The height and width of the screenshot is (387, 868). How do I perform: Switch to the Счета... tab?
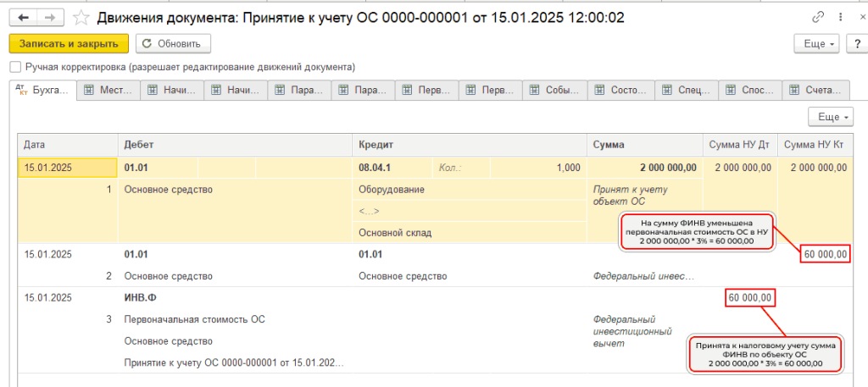pyautogui.click(x=818, y=90)
